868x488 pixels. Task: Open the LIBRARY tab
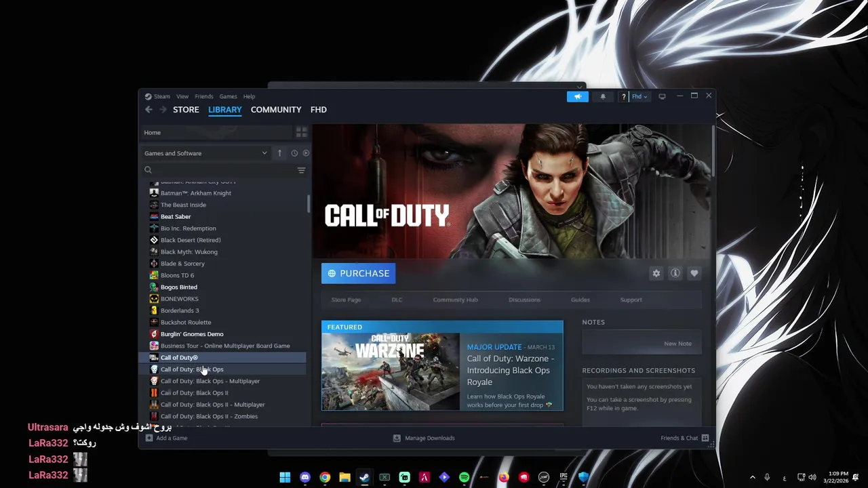225,109
